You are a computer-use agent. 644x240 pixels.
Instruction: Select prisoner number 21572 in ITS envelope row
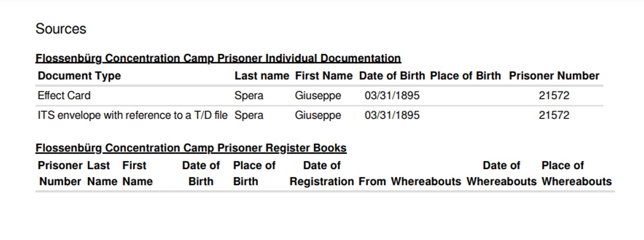(554, 115)
